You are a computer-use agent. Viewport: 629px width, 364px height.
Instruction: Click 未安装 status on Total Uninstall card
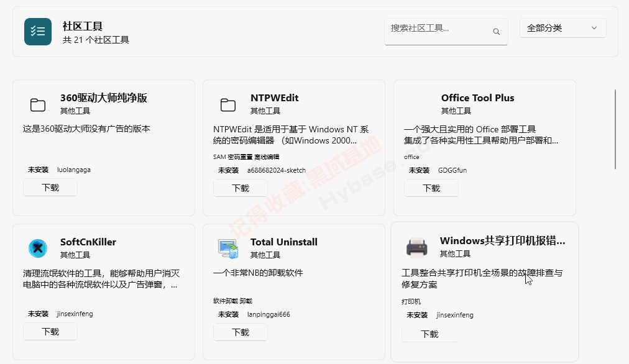pos(228,314)
